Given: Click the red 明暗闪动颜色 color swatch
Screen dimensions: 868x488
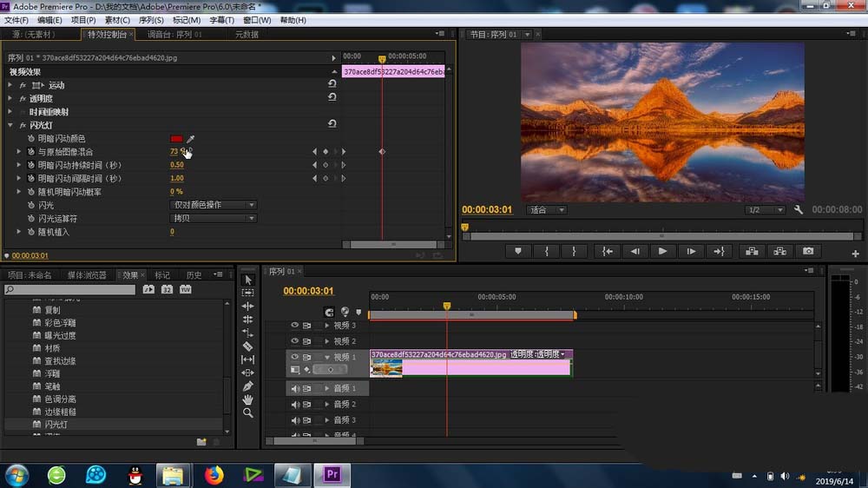Looking at the screenshot, I should point(176,138).
